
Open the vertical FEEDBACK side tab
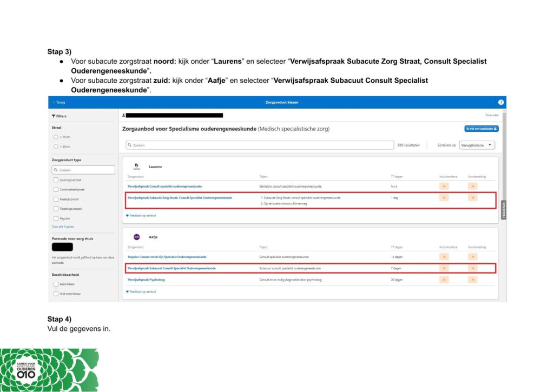(x=504, y=210)
